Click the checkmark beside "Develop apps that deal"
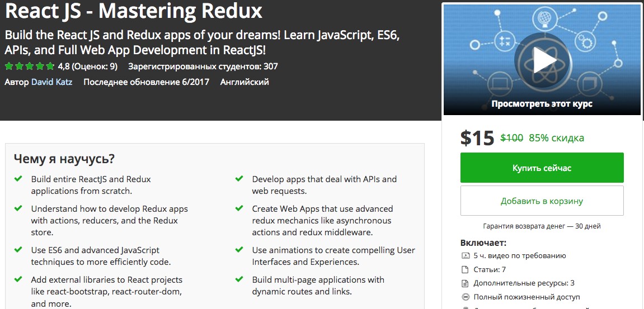The image size is (644, 309). [239, 179]
